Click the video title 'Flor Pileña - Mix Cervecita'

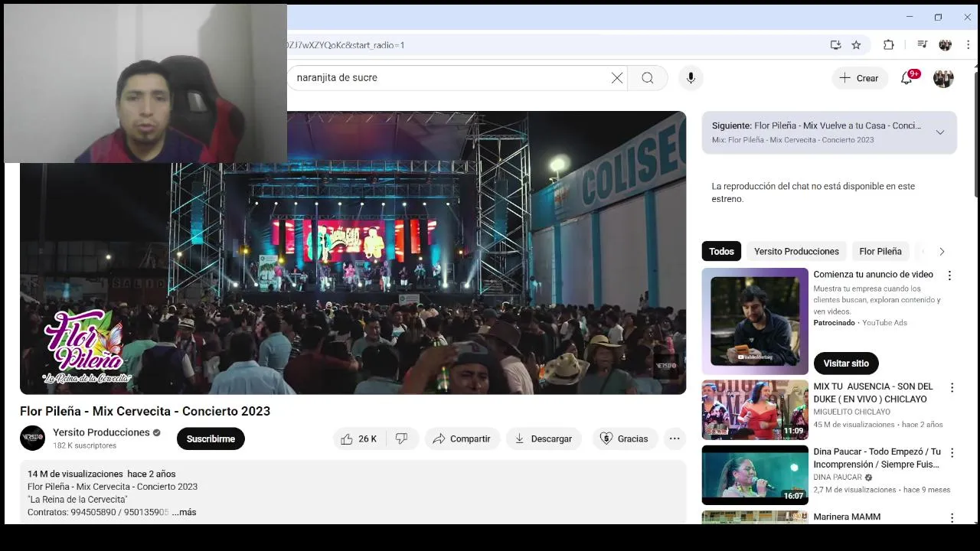(x=145, y=411)
